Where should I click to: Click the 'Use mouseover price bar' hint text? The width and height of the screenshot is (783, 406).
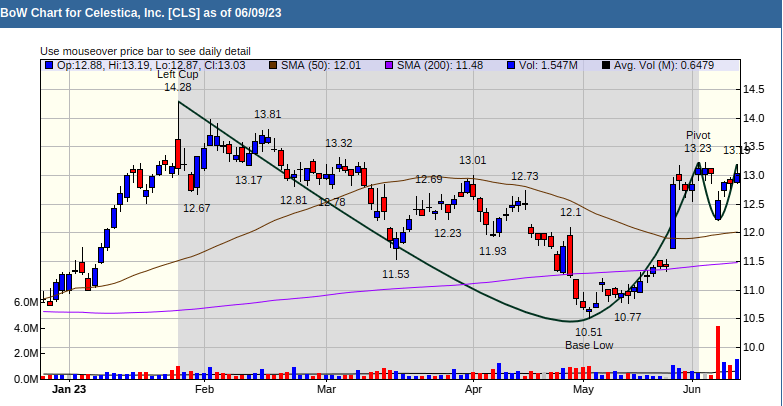coord(145,51)
